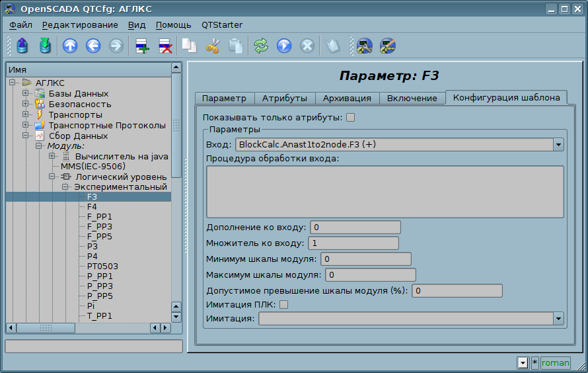Collapse the Экспериментальный tree node
Image resolution: width=588 pixels, height=373 pixels.
tap(65, 186)
